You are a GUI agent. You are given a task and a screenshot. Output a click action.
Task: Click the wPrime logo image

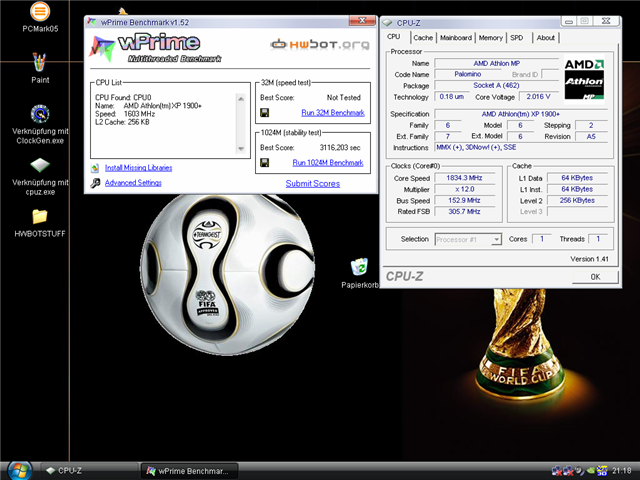(155, 48)
